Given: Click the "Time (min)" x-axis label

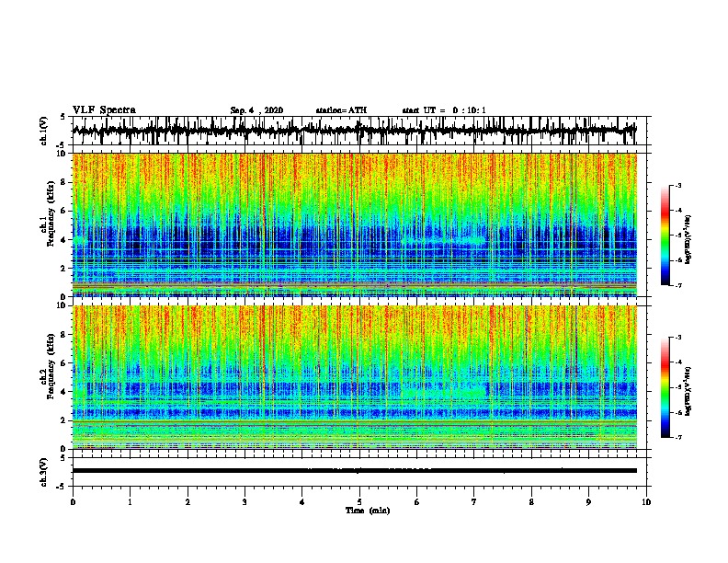Looking at the screenshot, I should 368,511.
